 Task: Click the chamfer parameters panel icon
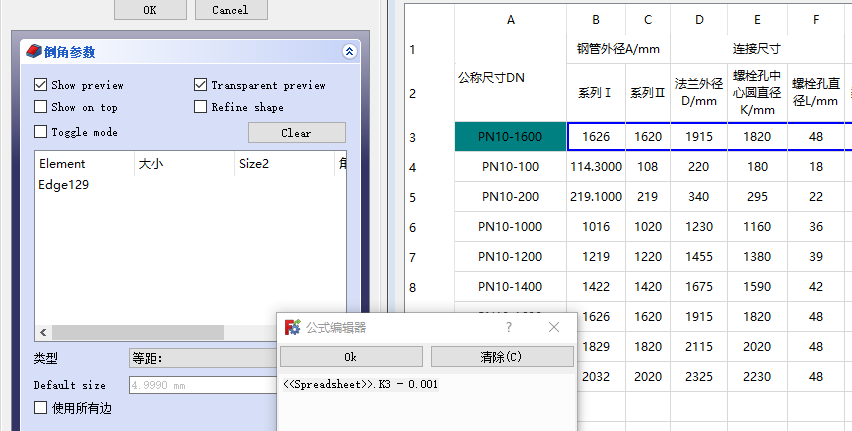[33, 51]
